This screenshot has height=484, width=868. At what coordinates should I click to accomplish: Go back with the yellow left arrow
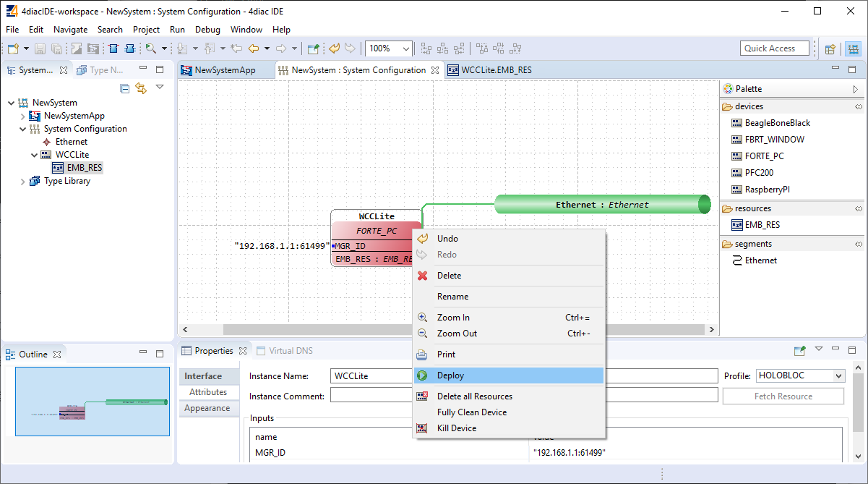pyautogui.click(x=253, y=48)
